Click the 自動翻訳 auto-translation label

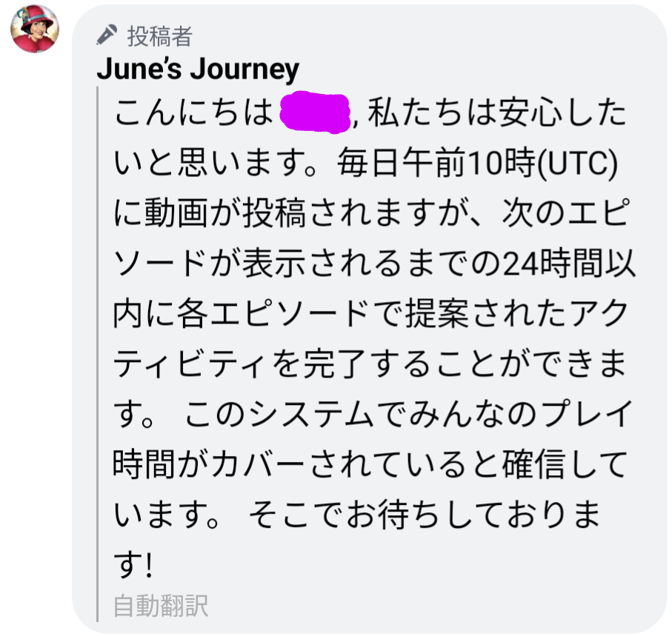coord(161,606)
